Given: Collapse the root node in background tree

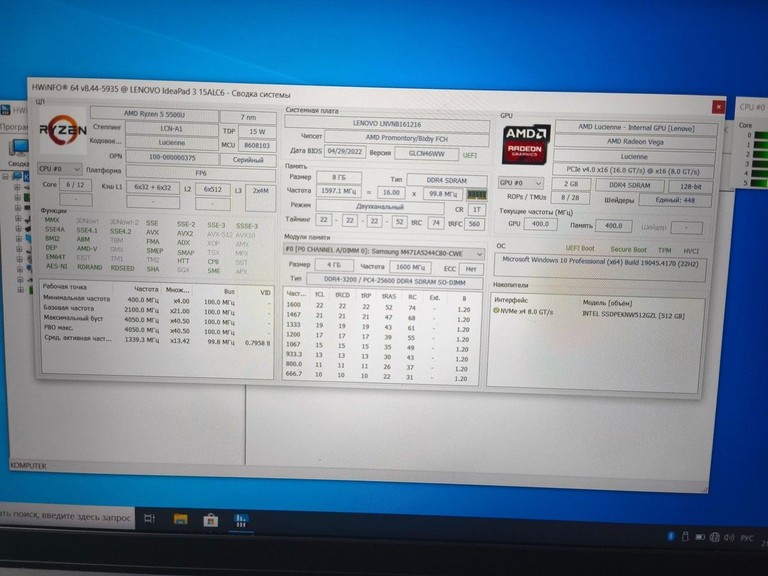Looking at the screenshot, I should pyautogui.click(x=6, y=176).
